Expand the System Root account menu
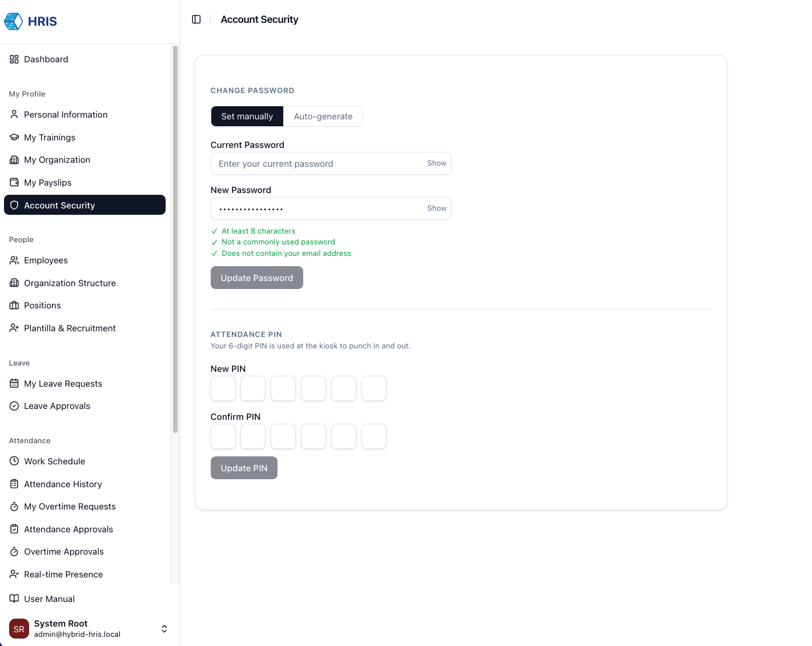 [x=164, y=629]
